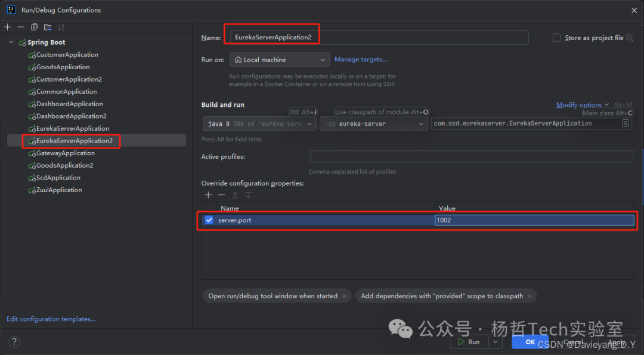Remove the 'Open run/debug tool window' chip

[x=345, y=296]
